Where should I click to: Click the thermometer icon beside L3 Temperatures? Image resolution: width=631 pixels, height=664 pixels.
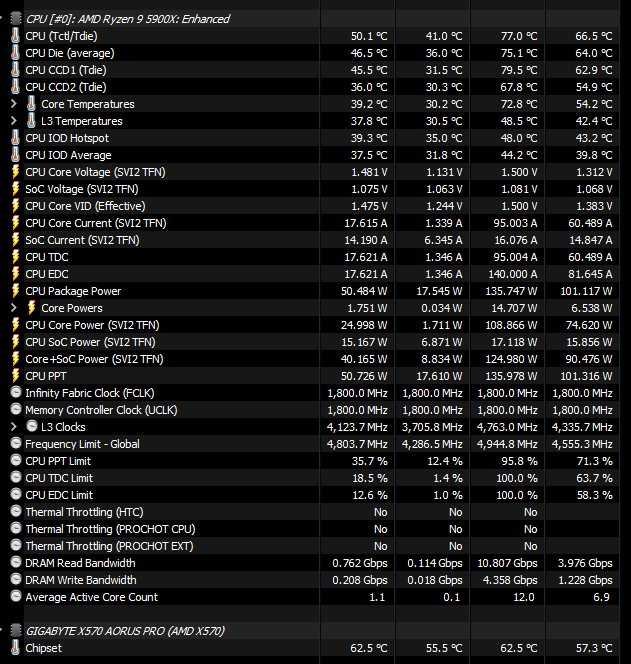click(31, 121)
